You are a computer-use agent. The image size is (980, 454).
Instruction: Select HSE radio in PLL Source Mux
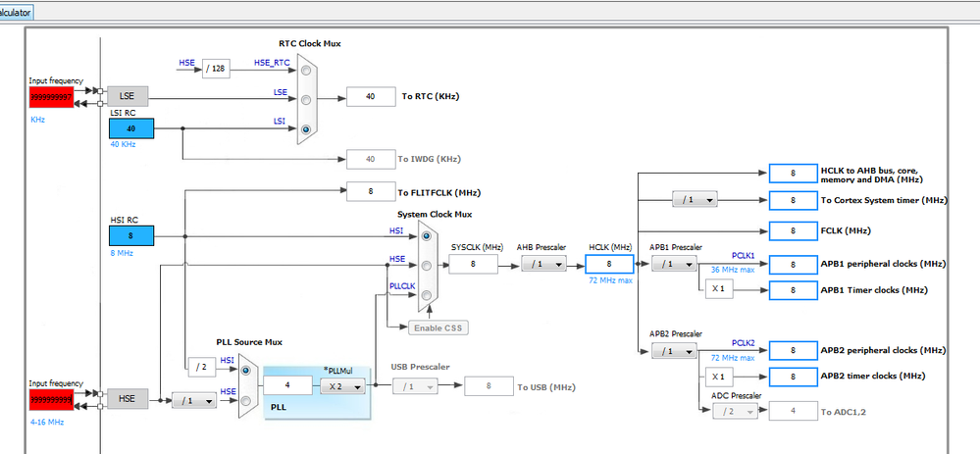coord(245,400)
